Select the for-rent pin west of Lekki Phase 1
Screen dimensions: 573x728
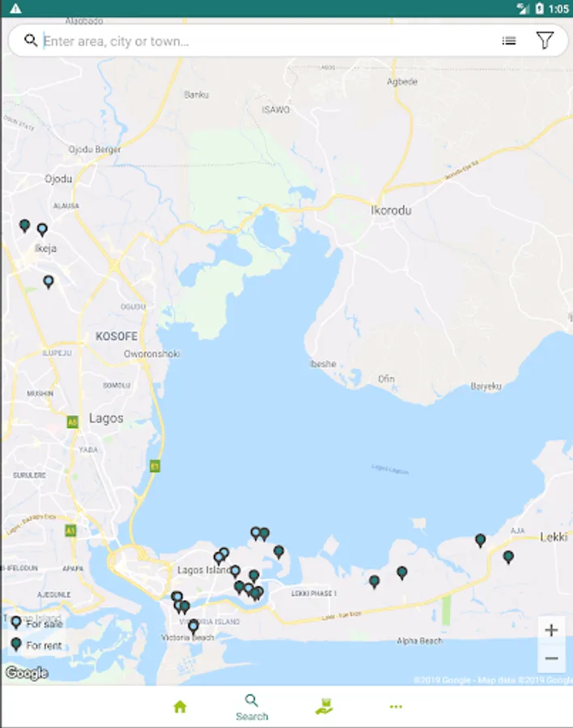pyautogui.click(x=259, y=592)
